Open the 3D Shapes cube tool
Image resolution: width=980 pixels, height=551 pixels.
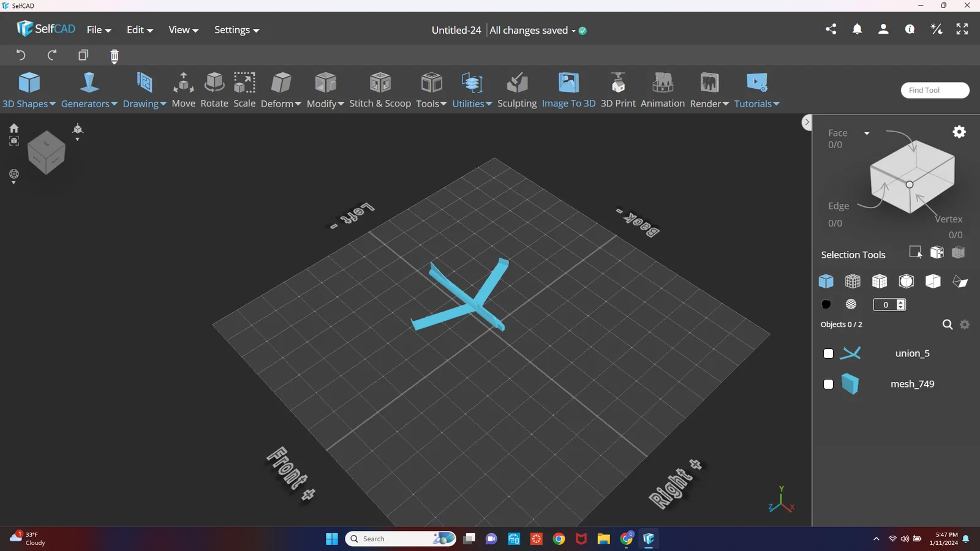29,83
